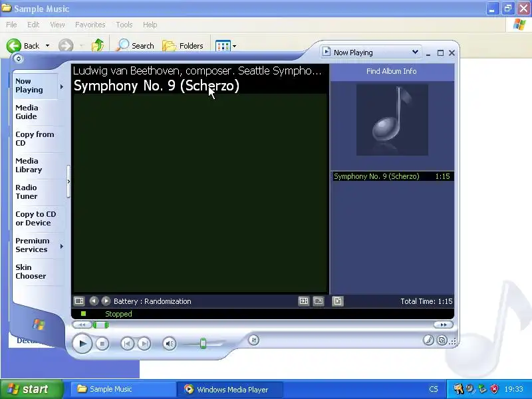Click the volume slider handle

[203, 343]
